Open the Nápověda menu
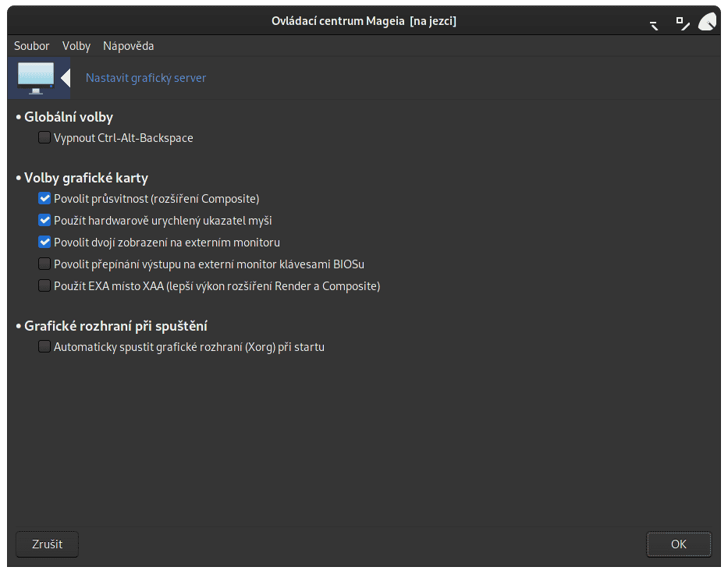Viewport: 728px width, 574px height. pyautogui.click(x=127, y=46)
